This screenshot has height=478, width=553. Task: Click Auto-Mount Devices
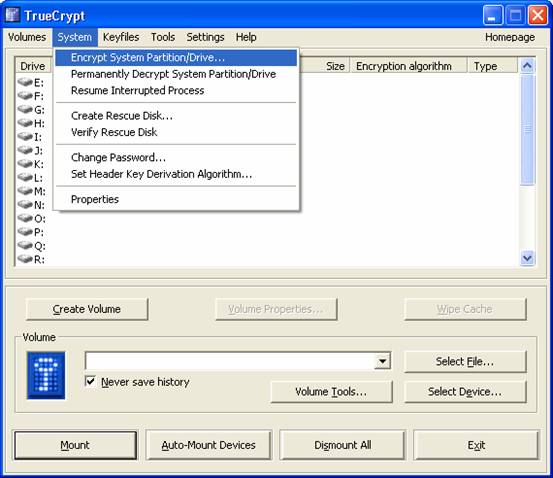pyautogui.click(x=208, y=445)
